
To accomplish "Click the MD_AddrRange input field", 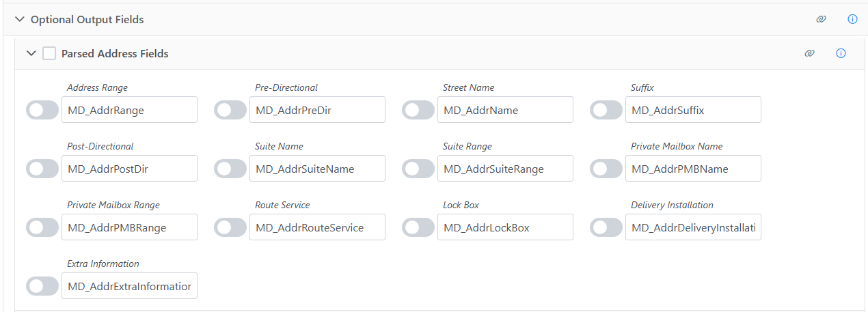I will [x=129, y=110].
